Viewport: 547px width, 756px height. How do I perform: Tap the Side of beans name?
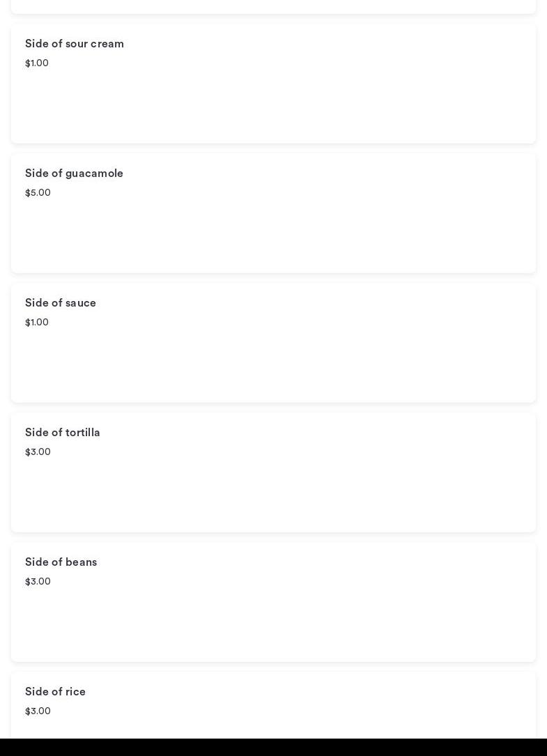61,562
